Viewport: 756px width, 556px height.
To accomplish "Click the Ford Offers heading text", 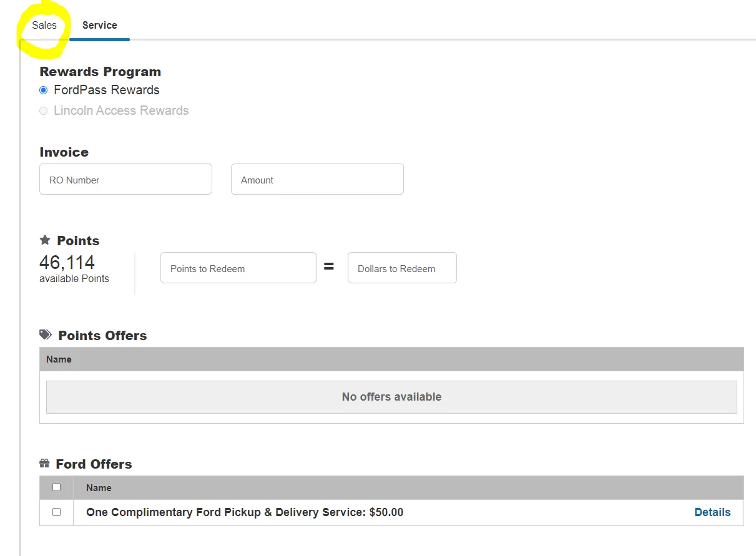I will [94, 464].
